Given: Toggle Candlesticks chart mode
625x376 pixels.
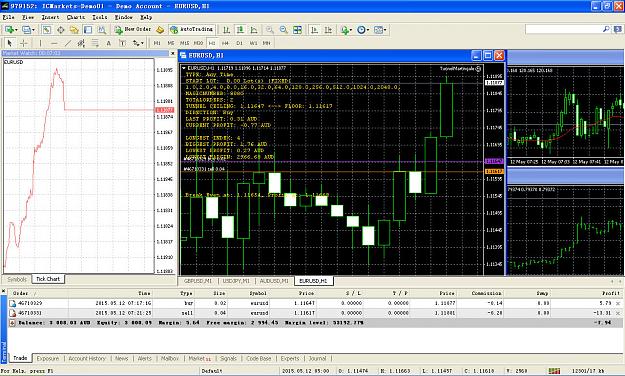Looking at the screenshot, I should (x=240, y=30).
